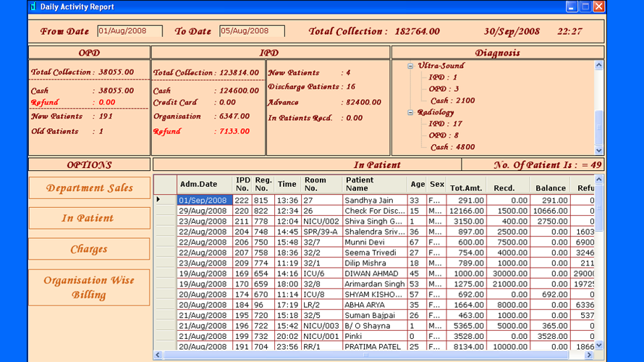
Task: Click patient grid scroll up arrow
Action: coord(598,180)
